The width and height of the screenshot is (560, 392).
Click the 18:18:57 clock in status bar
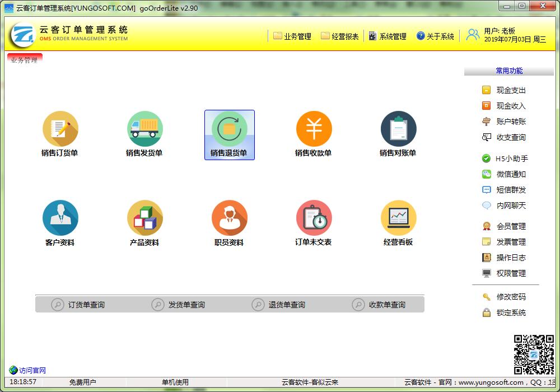(23, 382)
